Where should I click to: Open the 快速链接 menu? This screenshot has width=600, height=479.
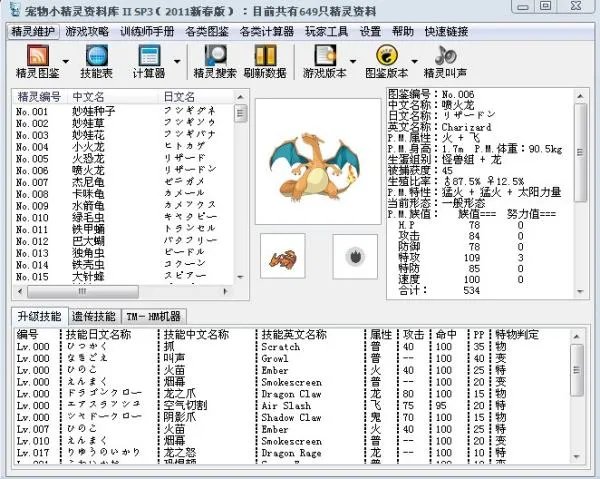[x=446, y=31]
